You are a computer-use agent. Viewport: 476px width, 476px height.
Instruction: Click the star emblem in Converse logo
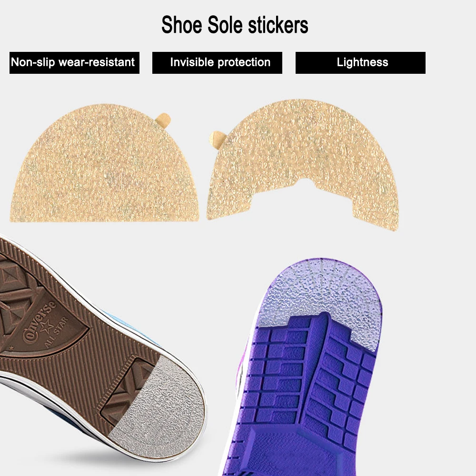click(x=46, y=327)
